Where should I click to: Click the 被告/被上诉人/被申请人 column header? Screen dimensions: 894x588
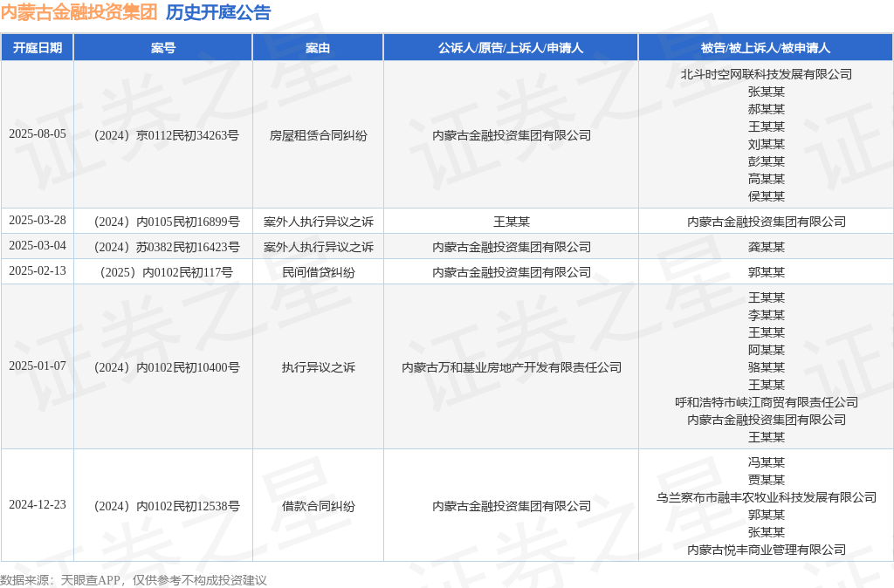[x=766, y=47]
